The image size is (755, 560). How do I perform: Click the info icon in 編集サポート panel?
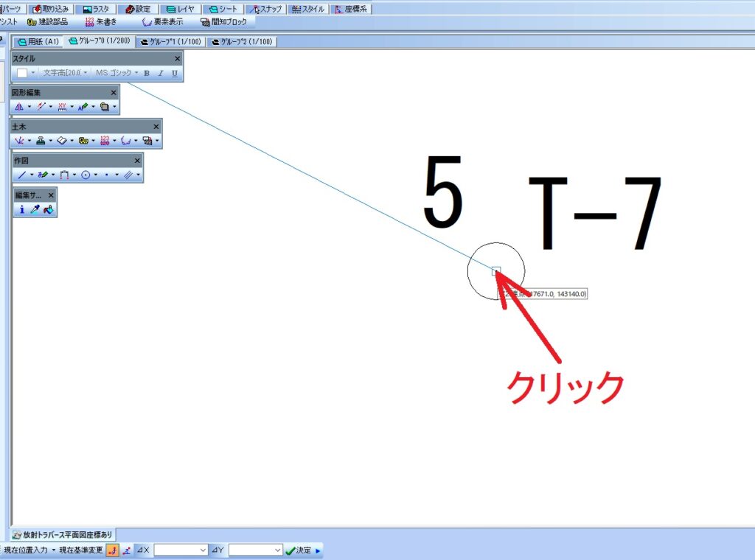click(21, 210)
